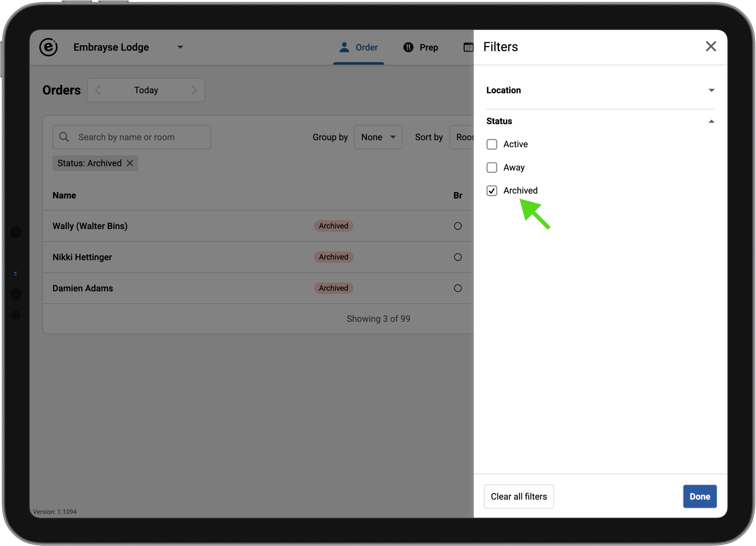This screenshot has width=756, height=546.
Task: Click the Done button
Action: [x=699, y=496]
